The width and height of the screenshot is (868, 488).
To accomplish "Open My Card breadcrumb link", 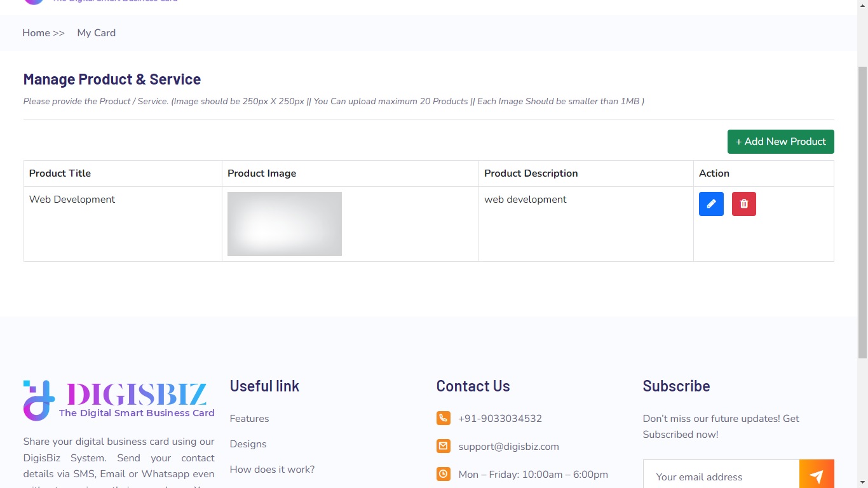I will [x=97, y=33].
